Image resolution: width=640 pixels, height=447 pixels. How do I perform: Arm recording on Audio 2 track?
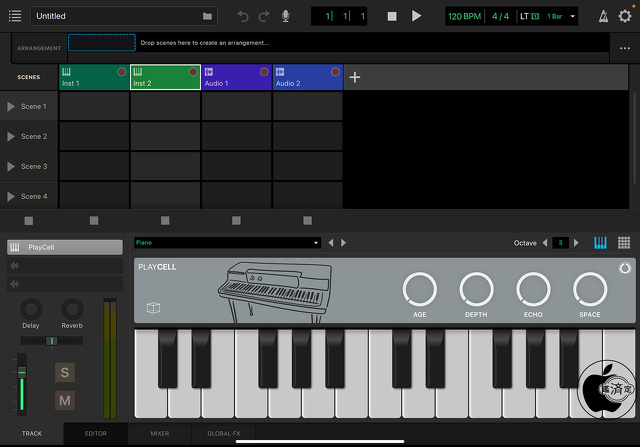335,72
